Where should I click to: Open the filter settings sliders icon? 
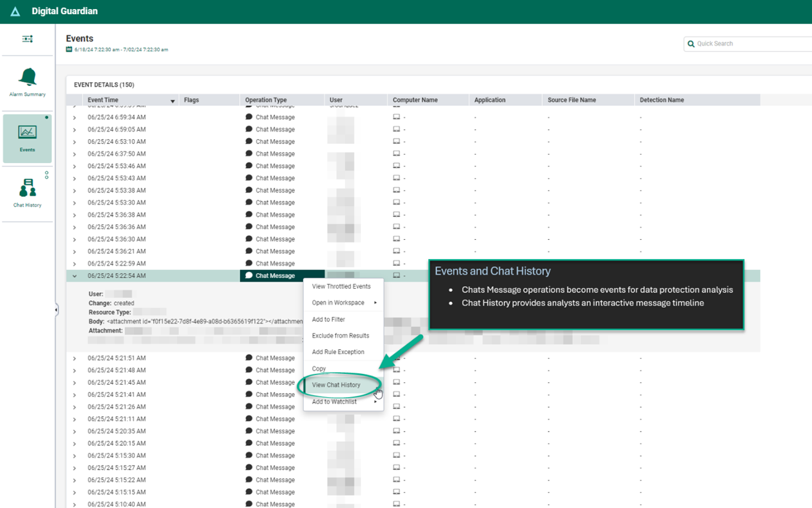click(28, 39)
